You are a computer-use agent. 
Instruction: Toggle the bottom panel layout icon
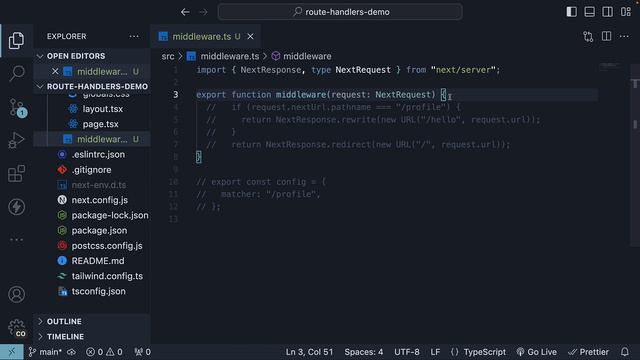[x=589, y=12]
